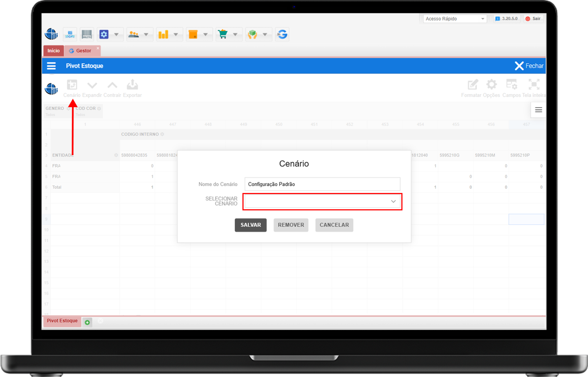Switch to the Início tab
The height and width of the screenshot is (377, 588).
[x=54, y=51]
